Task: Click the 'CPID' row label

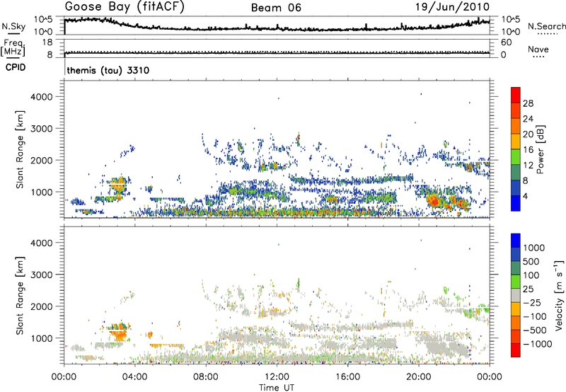Action: click(16, 67)
